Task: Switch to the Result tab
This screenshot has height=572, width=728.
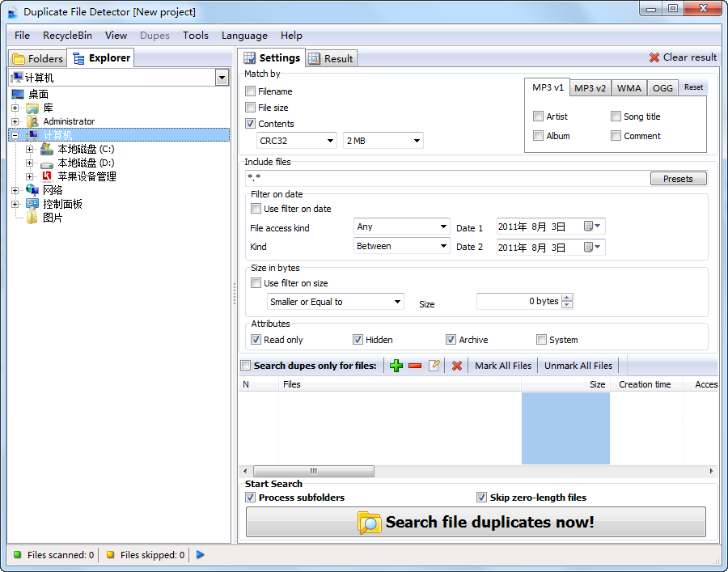Action: tap(331, 58)
